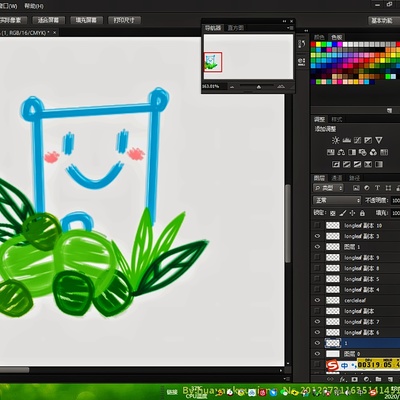This screenshot has height=400, width=400.
Task: Lock transparent pixels of the layer
Action: point(333,213)
